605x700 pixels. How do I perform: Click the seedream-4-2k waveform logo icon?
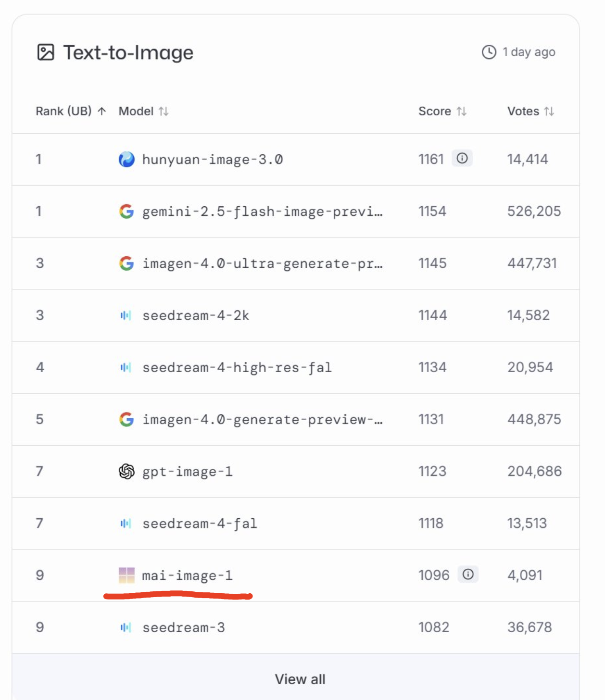pos(126,315)
